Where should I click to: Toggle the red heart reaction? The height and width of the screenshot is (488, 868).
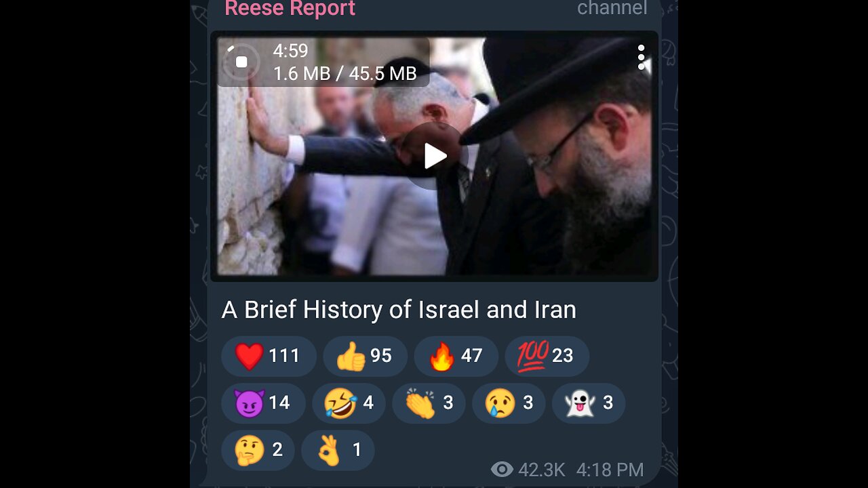pyautogui.click(x=269, y=356)
